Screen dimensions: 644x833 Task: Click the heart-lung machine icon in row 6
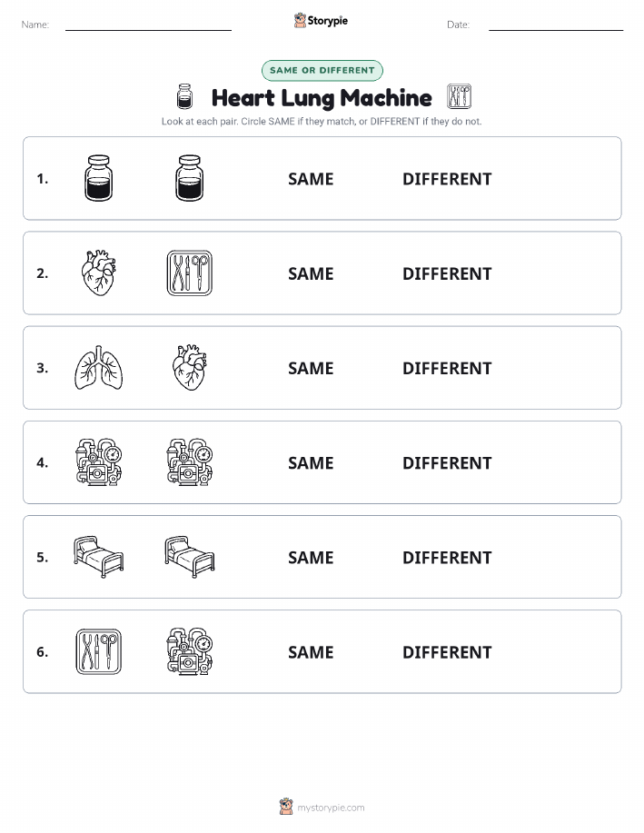(190, 652)
